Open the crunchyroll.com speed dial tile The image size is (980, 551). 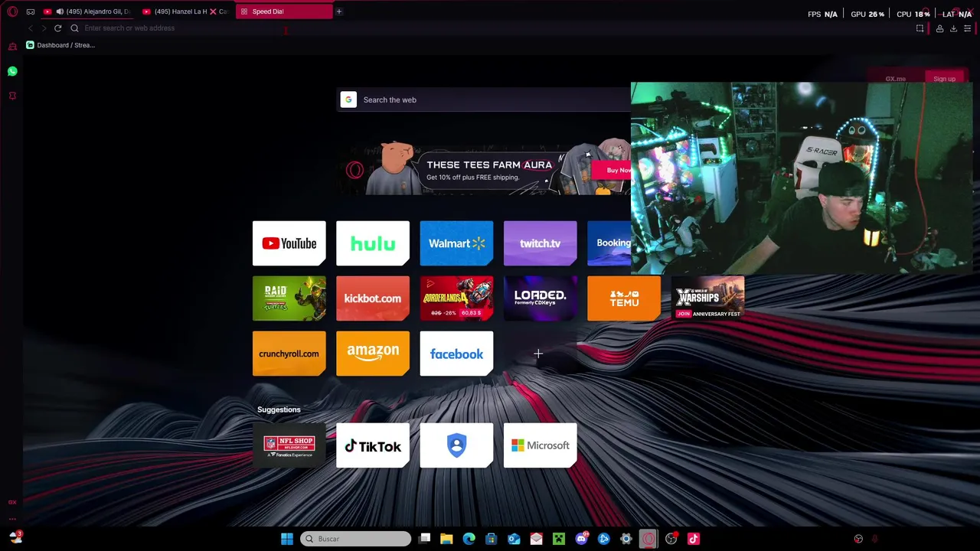tap(289, 354)
